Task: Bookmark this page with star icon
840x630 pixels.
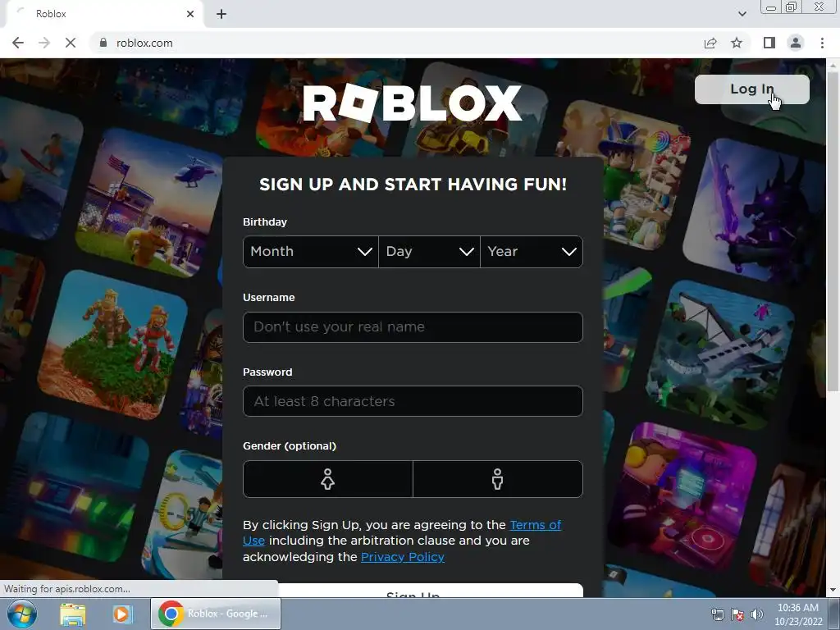Action: click(737, 43)
